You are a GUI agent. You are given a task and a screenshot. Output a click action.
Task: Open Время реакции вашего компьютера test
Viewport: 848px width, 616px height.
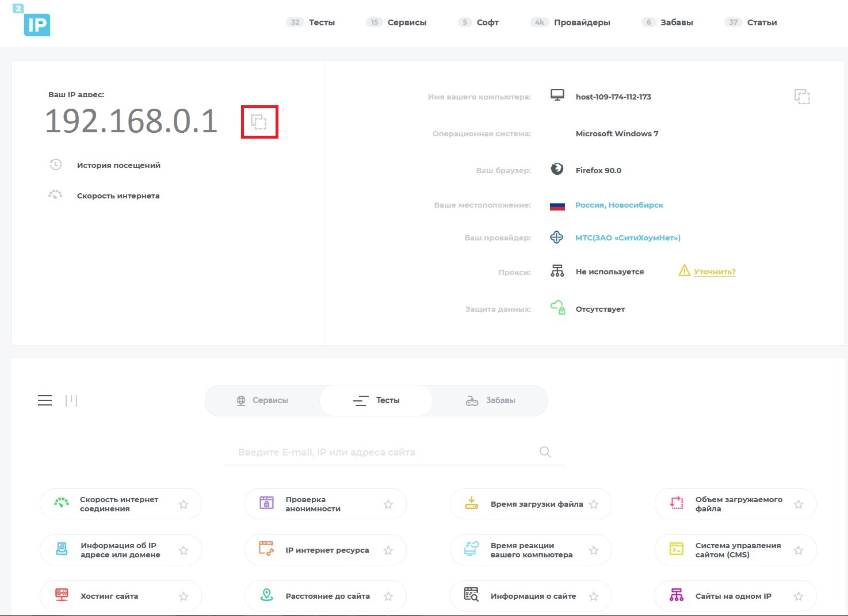(x=531, y=550)
